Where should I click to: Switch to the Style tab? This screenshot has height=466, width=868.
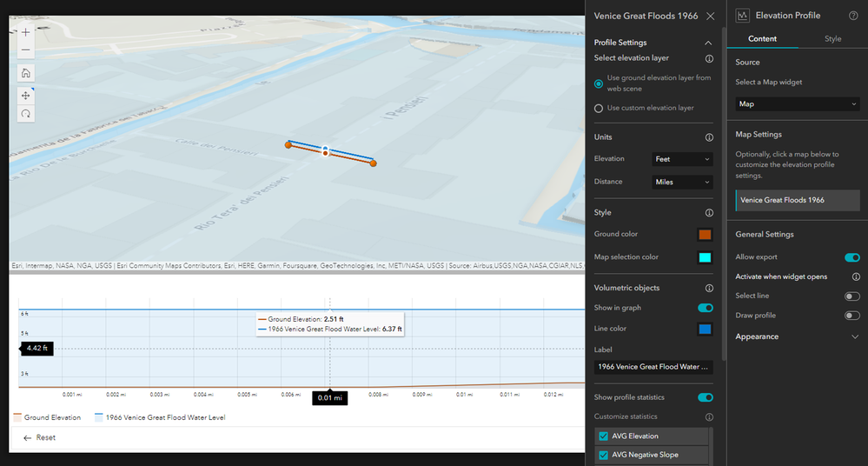pos(832,39)
